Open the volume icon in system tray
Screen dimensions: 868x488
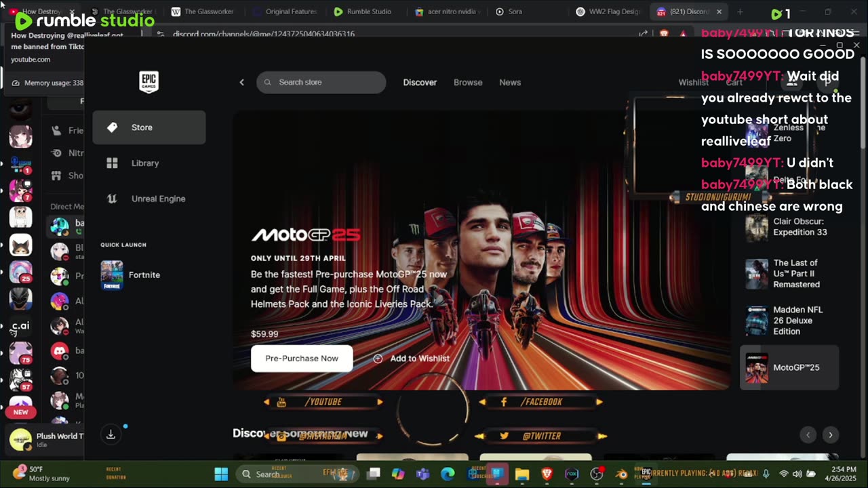pos(797,474)
